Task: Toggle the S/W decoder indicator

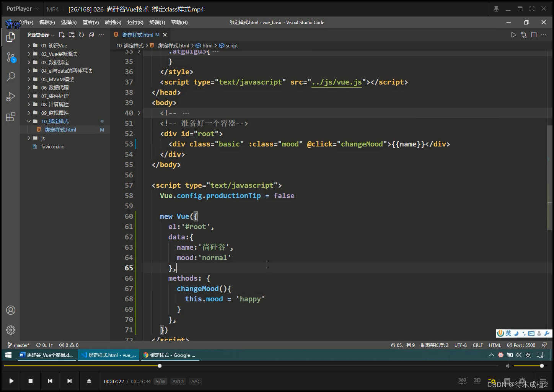Action: pos(161,381)
